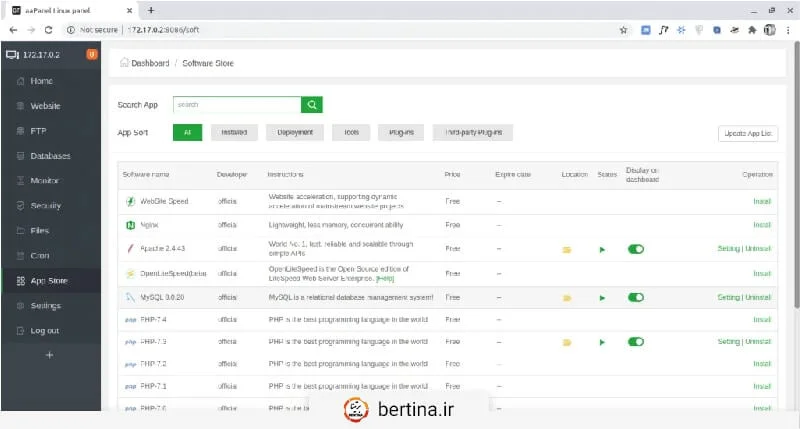800x429 pixels.
Task: Reload the page with the browser refresh icon
Action: [48, 30]
